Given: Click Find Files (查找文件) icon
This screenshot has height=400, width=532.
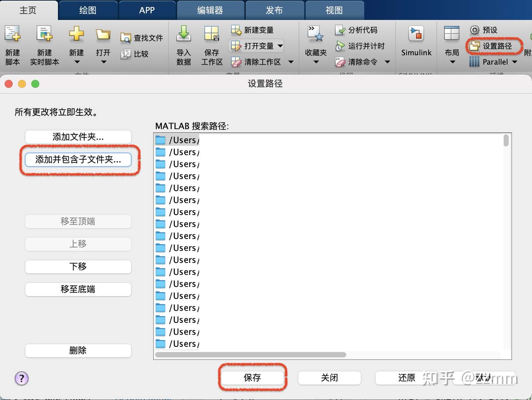Looking at the screenshot, I should [x=126, y=38].
